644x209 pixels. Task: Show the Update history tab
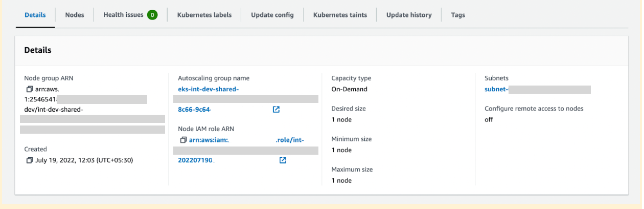coord(408,15)
